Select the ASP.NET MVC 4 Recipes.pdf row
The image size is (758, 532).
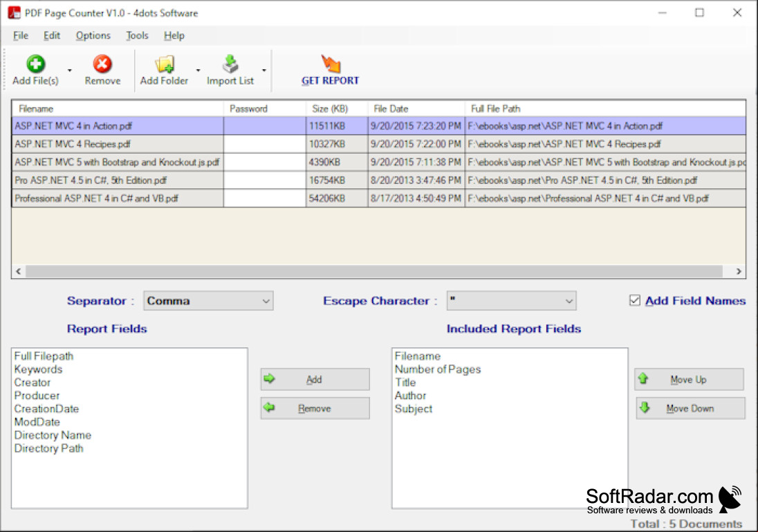tap(379, 144)
